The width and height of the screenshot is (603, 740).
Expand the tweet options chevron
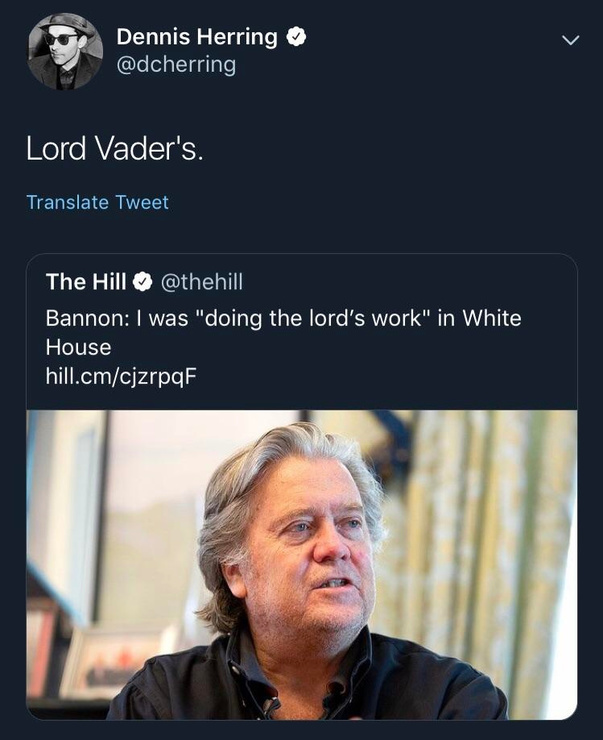pos(570,41)
